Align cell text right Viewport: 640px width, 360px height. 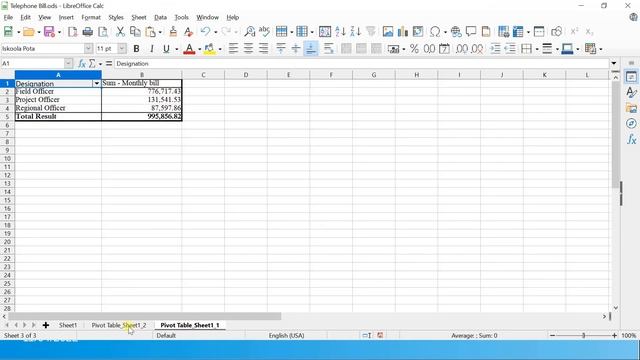click(x=263, y=49)
